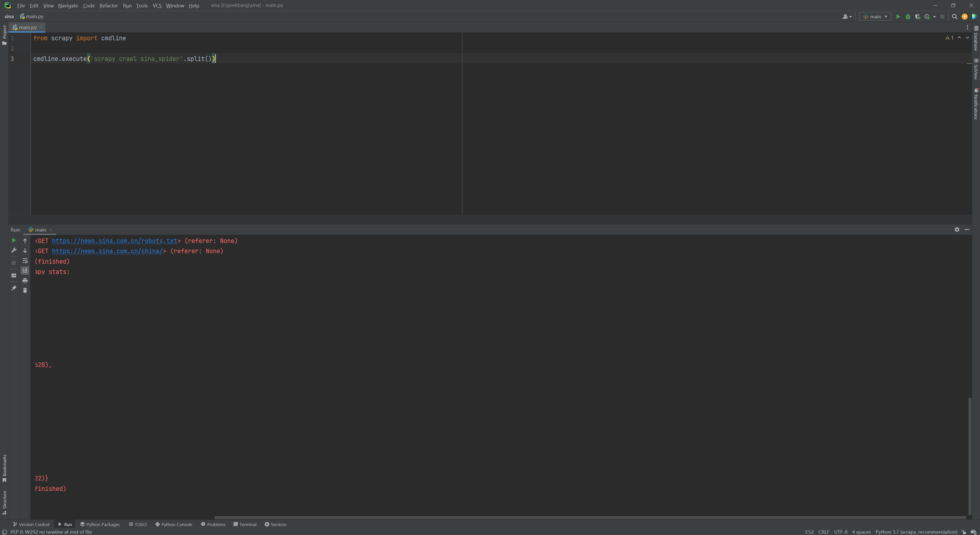Click the printer icon in Run panel
The width and height of the screenshot is (980, 535).
click(25, 281)
